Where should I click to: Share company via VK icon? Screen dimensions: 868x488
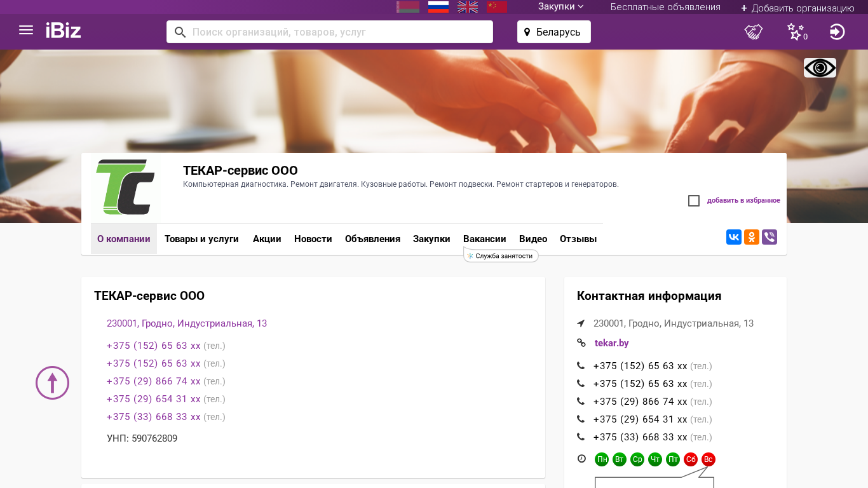point(734,237)
